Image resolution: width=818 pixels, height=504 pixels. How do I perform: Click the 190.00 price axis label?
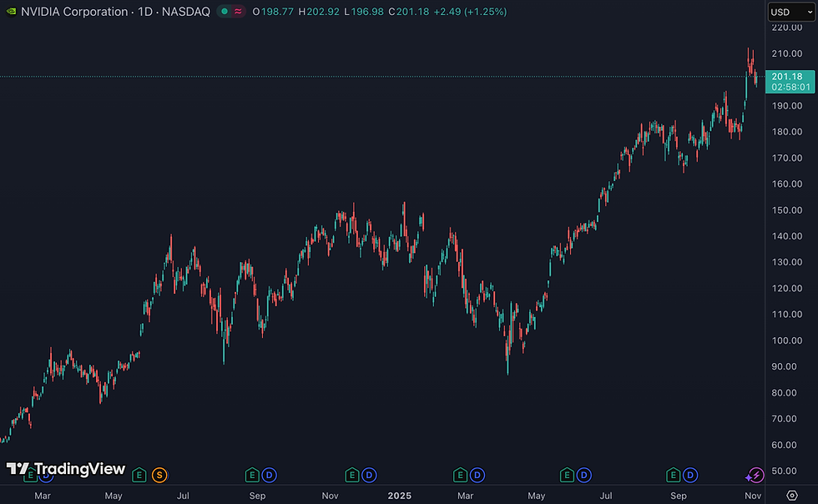pyautogui.click(x=786, y=105)
